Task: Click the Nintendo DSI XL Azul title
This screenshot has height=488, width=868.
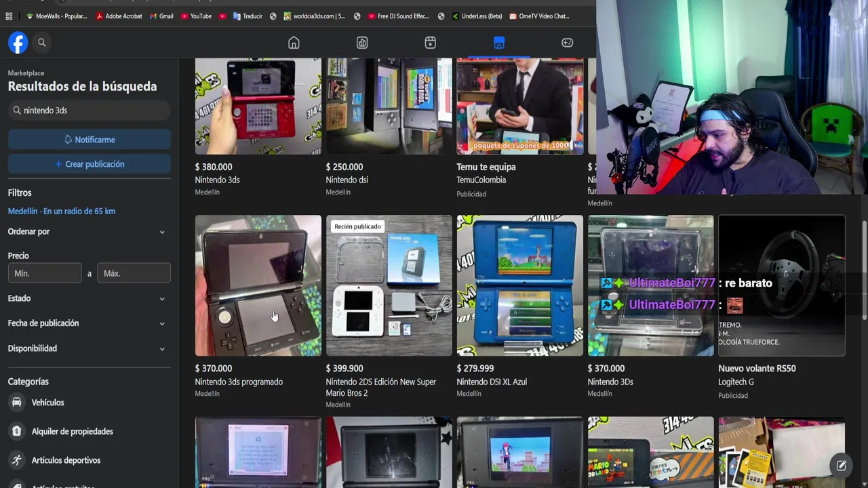Action: coord(492,382)
